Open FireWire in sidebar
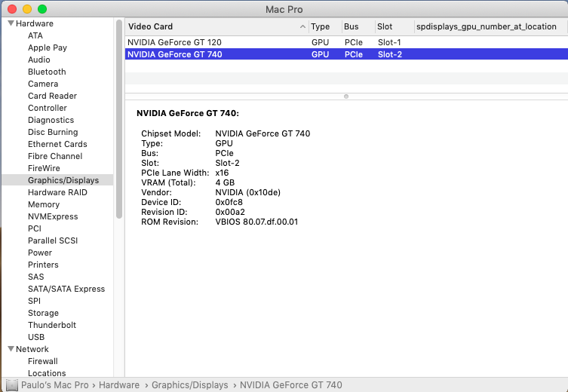The image size is (568, 392). 44,168
